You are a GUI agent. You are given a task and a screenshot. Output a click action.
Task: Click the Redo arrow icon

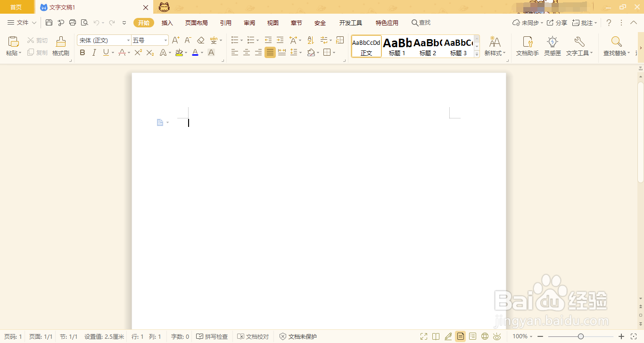click(x=112, y=23)
